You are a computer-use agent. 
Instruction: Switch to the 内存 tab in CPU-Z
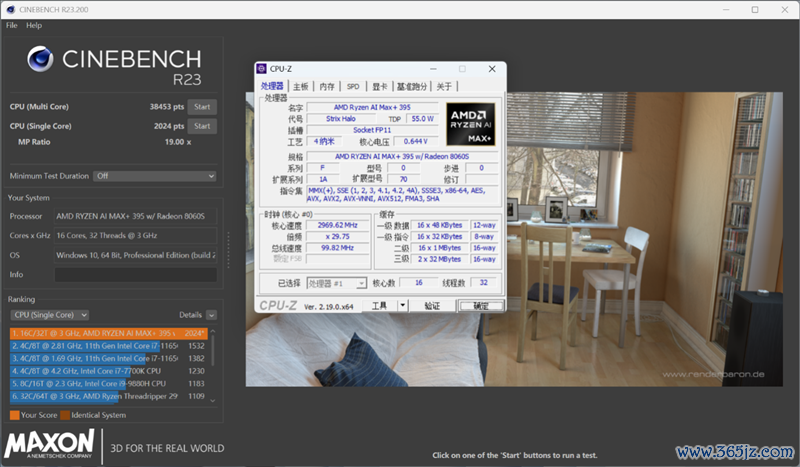coord(327,86)
